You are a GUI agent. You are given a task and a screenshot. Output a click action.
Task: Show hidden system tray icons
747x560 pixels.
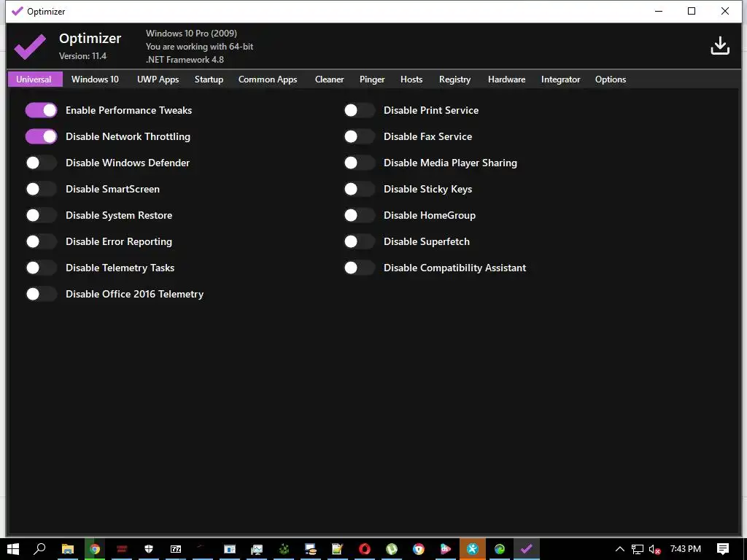tap(619, 549)
